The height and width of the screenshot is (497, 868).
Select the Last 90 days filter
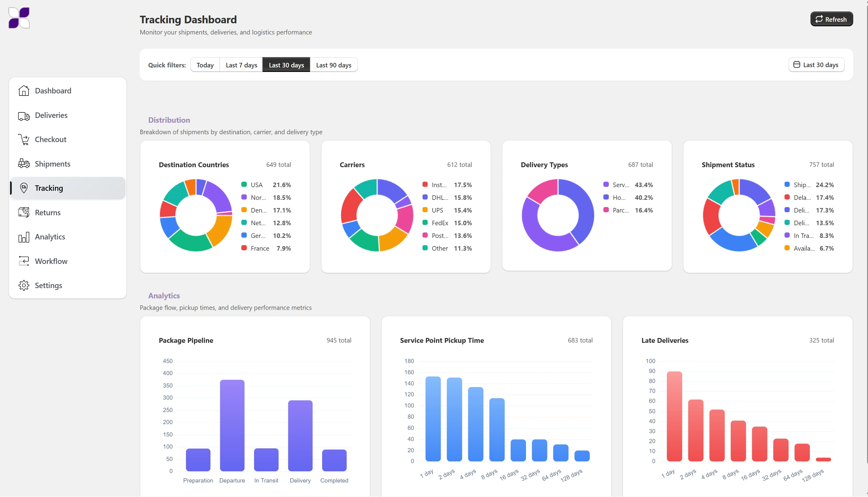pos(334,65)
